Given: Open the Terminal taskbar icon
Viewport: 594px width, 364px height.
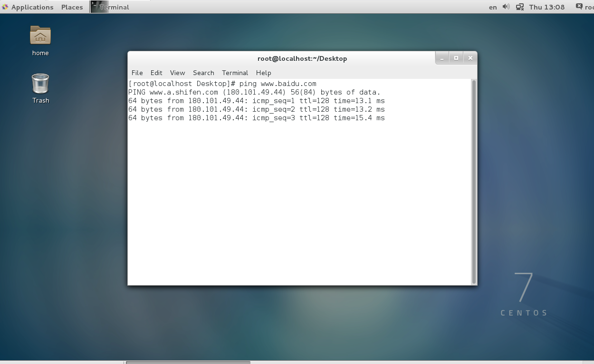Looking at the screenshot, I should click(x=110, y=7).
